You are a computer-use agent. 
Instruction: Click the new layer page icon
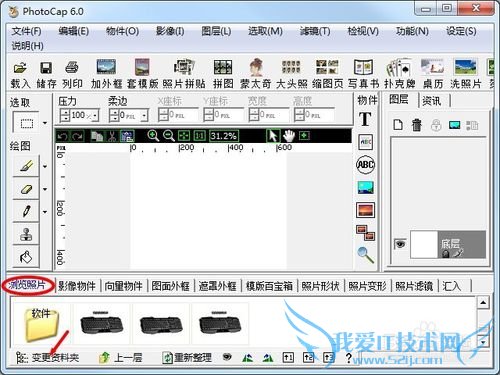tap(398, 125)
